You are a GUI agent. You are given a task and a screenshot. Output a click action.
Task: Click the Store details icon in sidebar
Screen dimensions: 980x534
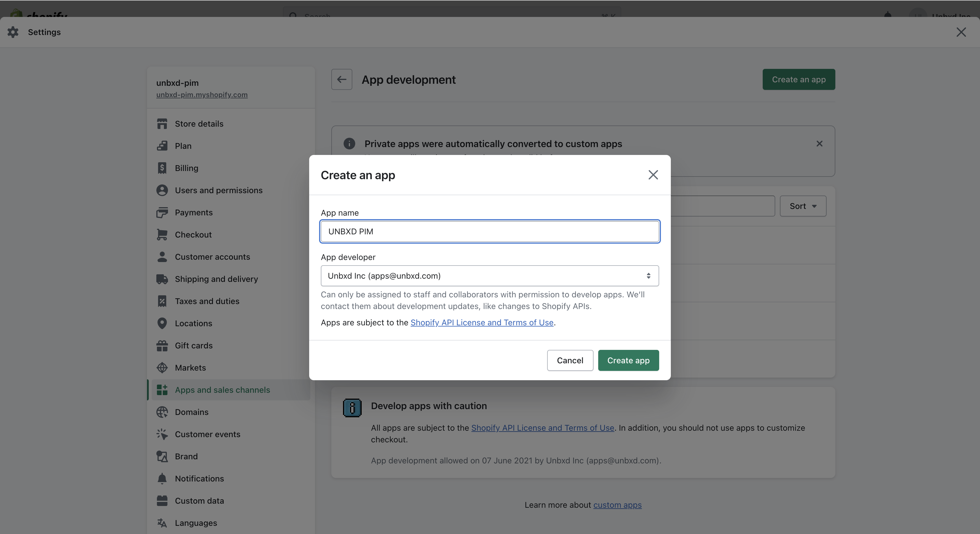tap(162, 124)
